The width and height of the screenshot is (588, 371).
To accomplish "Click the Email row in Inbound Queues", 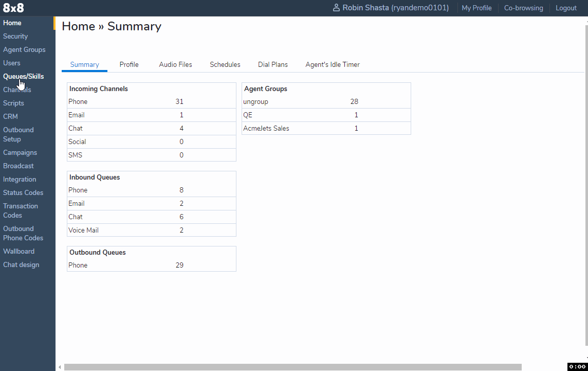I will pos(152,204).
